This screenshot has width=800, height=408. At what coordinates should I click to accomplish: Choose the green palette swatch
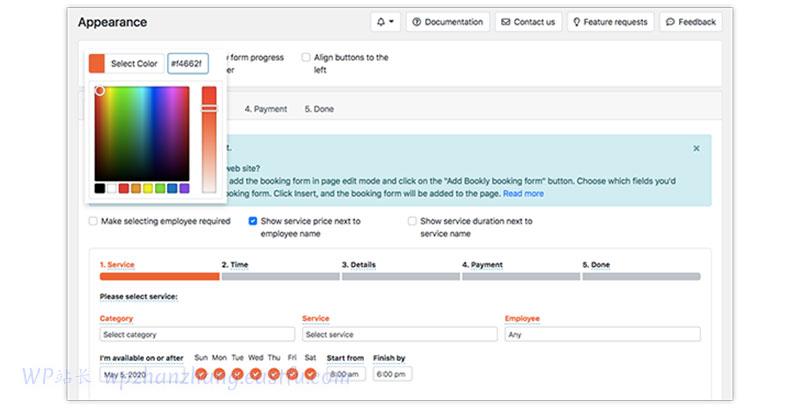coord(160,188)
